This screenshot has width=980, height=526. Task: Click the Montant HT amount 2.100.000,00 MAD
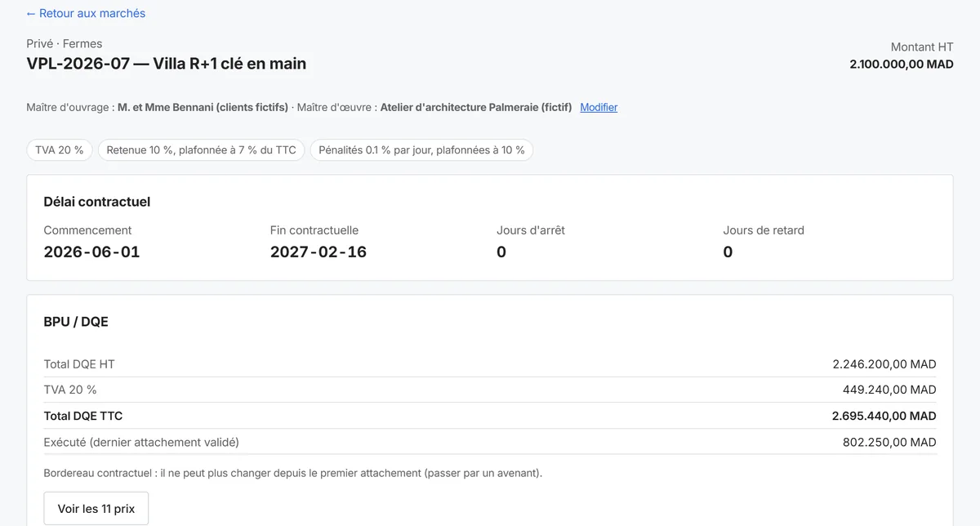902,64
